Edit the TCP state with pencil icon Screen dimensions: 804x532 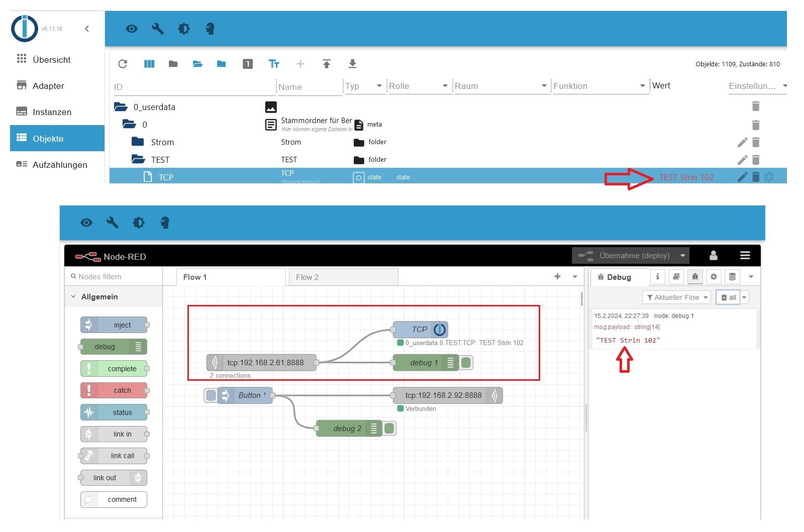pyautogui.click(x=742, y=177)
